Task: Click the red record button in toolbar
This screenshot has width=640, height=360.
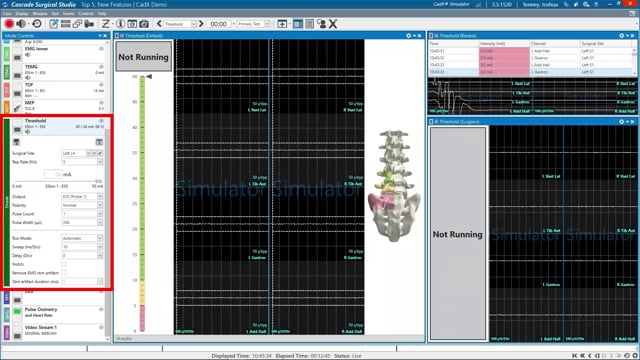Action: tap(9, 24)
